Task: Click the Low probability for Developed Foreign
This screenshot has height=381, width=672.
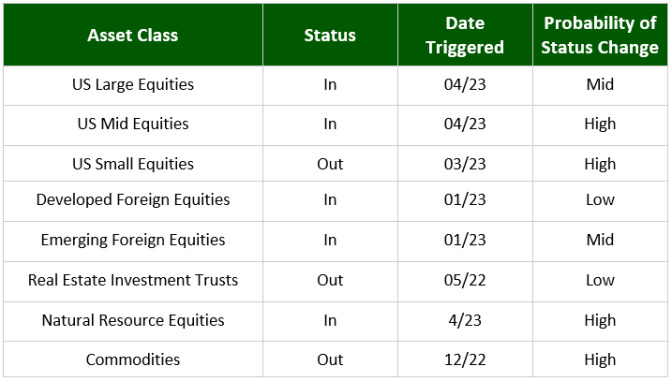Action: 600,200
